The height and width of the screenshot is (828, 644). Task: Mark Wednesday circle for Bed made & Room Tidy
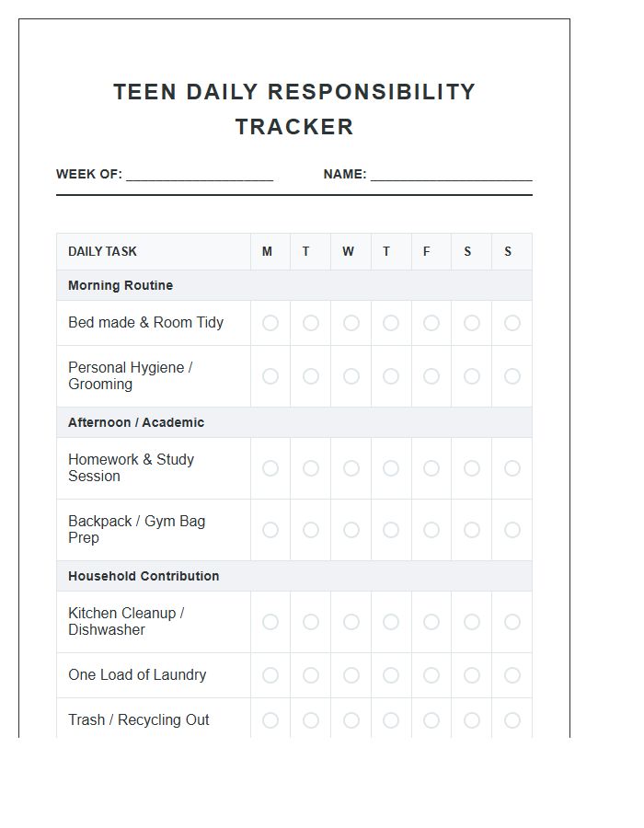point(351,323)
